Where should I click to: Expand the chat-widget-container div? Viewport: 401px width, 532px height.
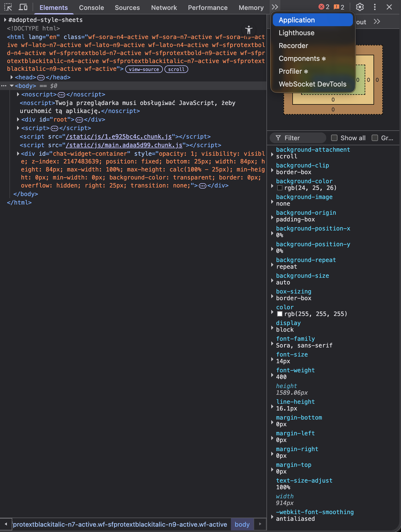18,154
